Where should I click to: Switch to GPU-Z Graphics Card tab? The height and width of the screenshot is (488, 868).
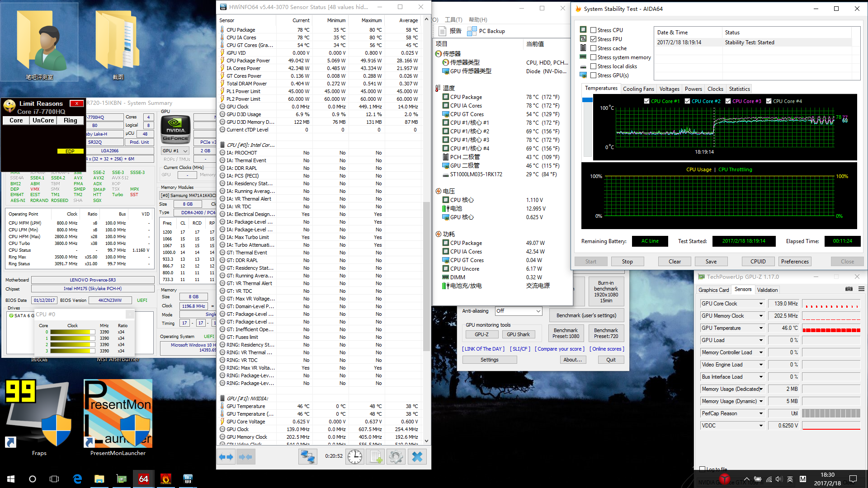click(713, 290)
